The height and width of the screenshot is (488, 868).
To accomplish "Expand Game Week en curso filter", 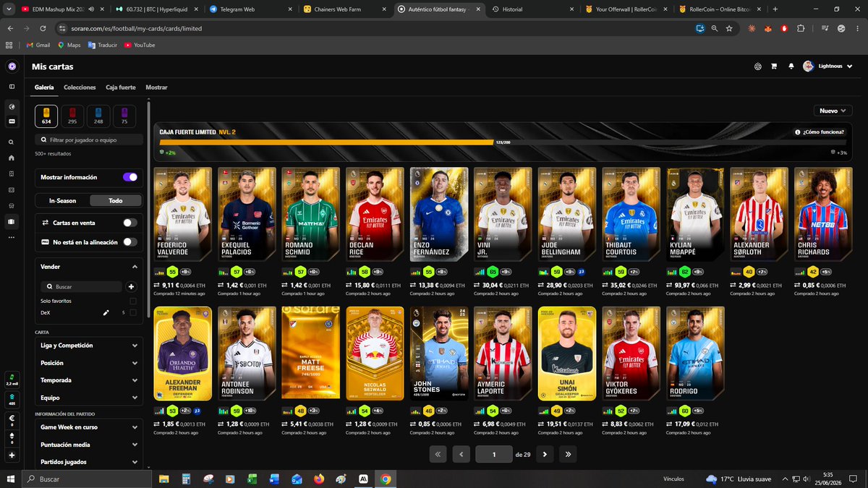I will [88, 427].
